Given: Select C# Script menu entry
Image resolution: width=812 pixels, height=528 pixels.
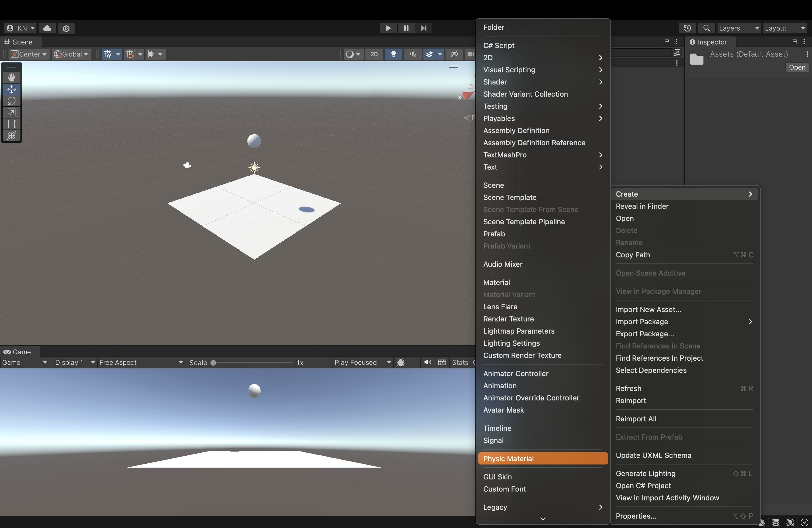Looking at the screenshot, I should 499,45.
